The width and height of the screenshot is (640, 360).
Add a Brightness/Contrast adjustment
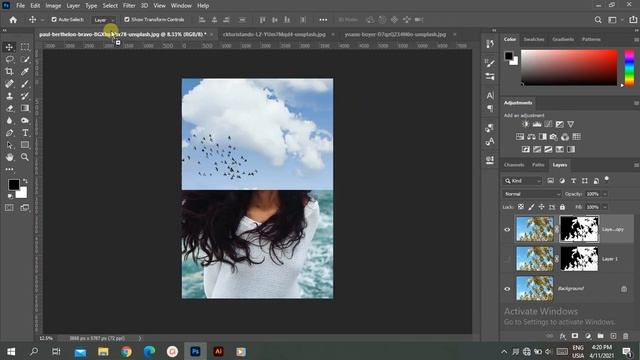[525, 124]
